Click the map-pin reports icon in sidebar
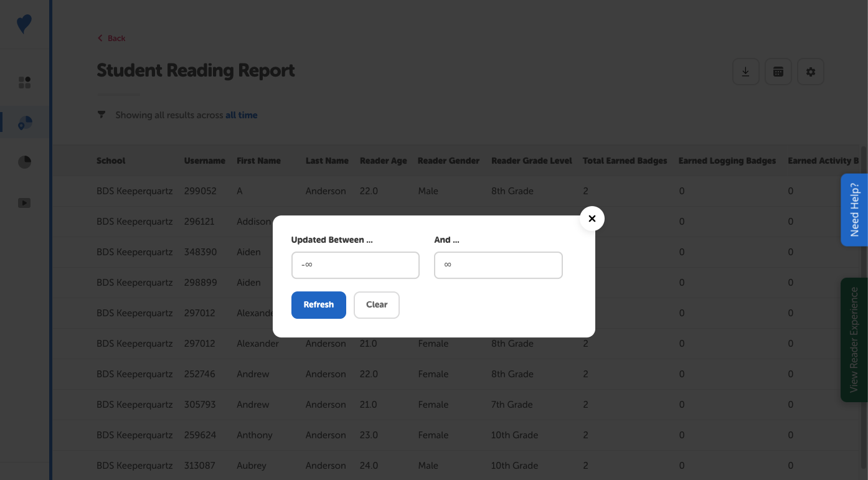Image resolution: width=868 pixels, height=480 pixels. tap(24, 122)
